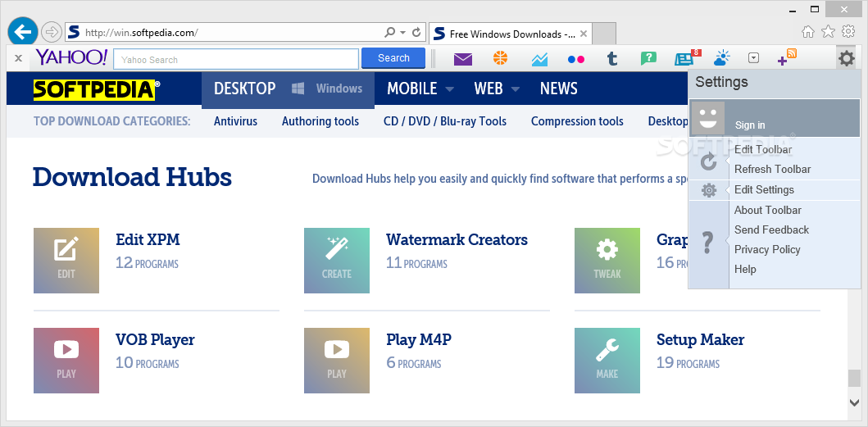
Task: Select Refresh Toolbar menu entry
Action: click(x=773, y=170)
